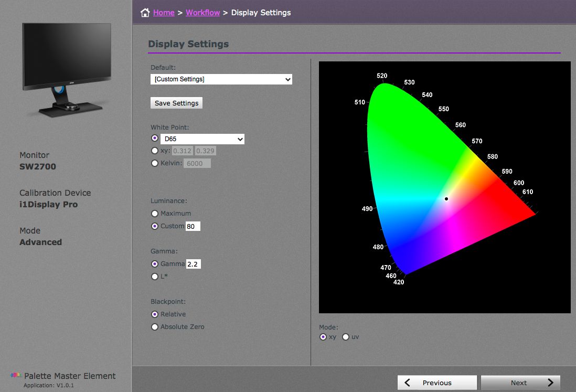
Task: Click the Home breadcrumb link
Action: 164,12
